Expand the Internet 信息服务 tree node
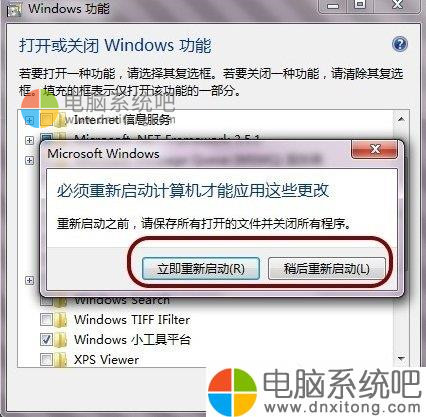 [x=29, y=120]
